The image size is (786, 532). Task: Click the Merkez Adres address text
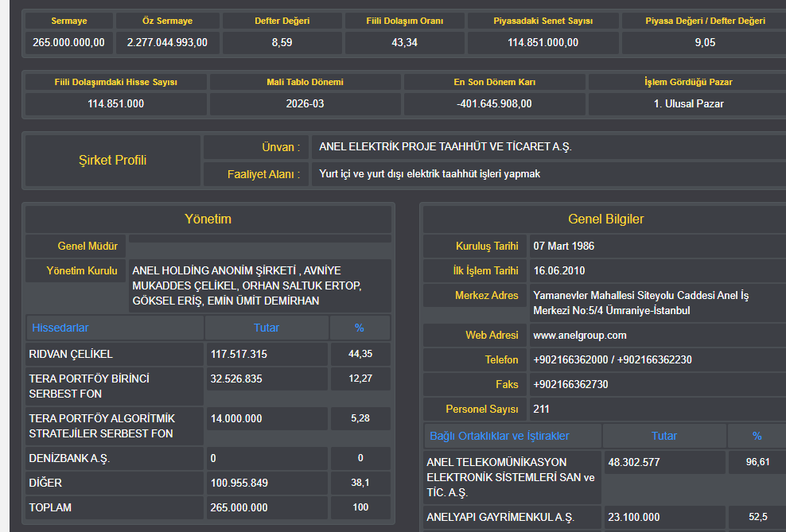tap(640, 302)
